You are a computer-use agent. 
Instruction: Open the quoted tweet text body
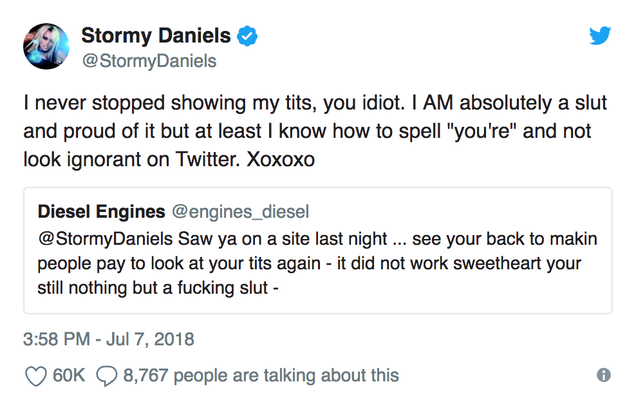[317, 263]
